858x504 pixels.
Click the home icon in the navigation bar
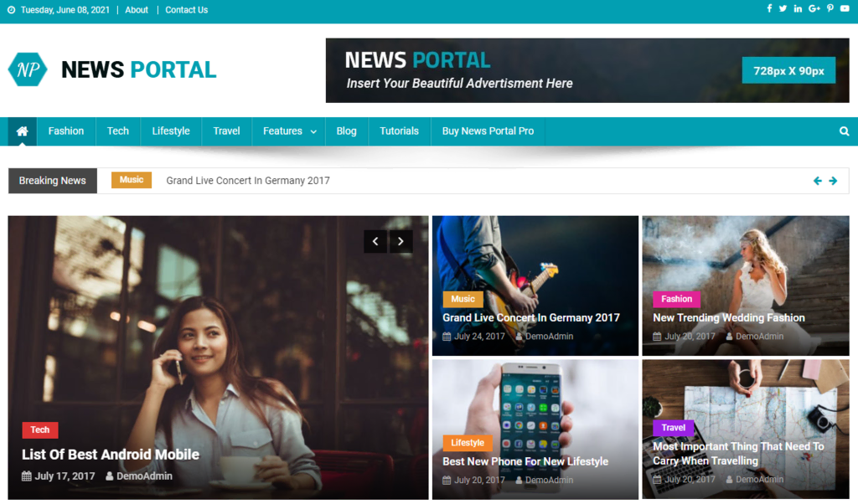[22, 131]
